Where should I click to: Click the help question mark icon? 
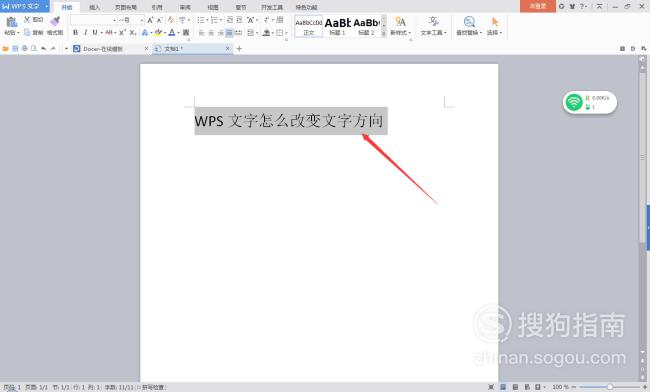[x=582, y=6]
